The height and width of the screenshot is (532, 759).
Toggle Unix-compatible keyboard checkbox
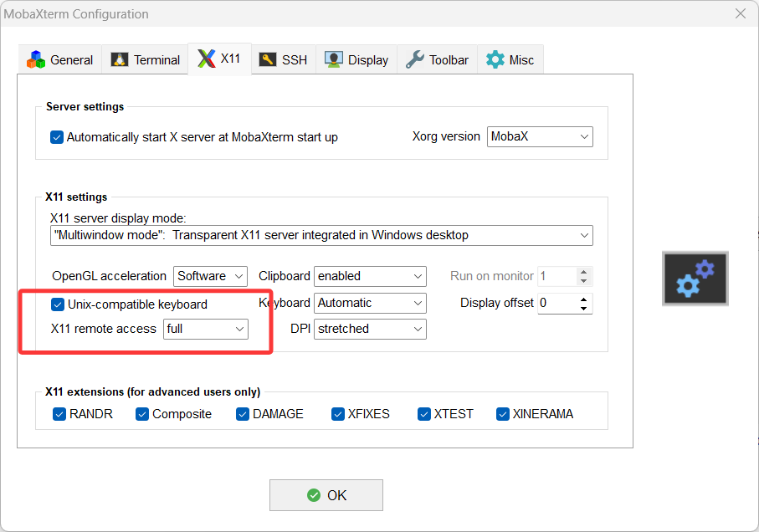coord(58,304)
